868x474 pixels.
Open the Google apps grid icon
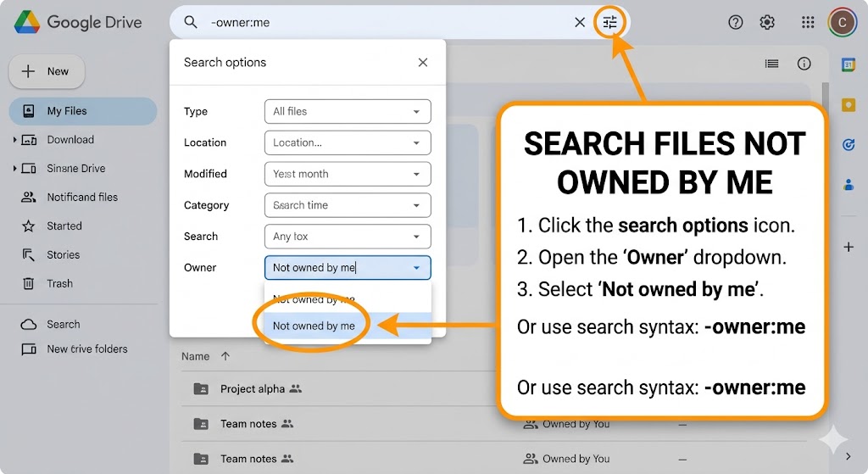(808, 22)
